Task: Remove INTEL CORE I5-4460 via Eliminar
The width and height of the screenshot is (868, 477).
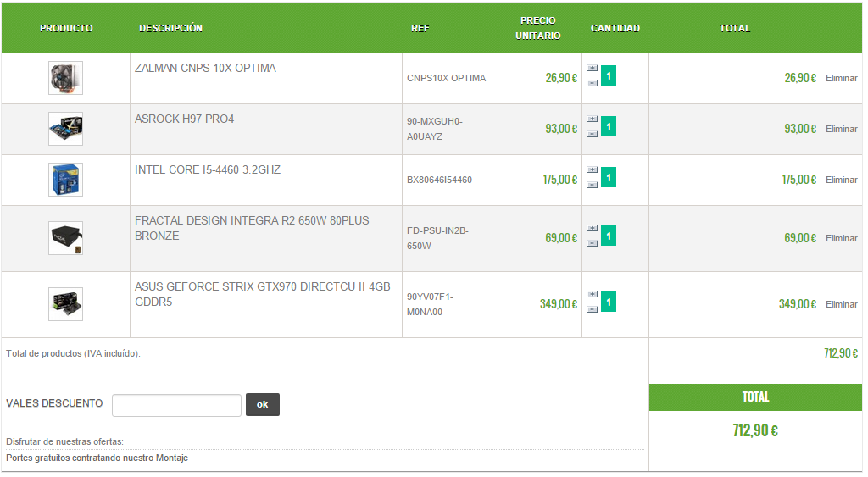Action: [842, 180]
